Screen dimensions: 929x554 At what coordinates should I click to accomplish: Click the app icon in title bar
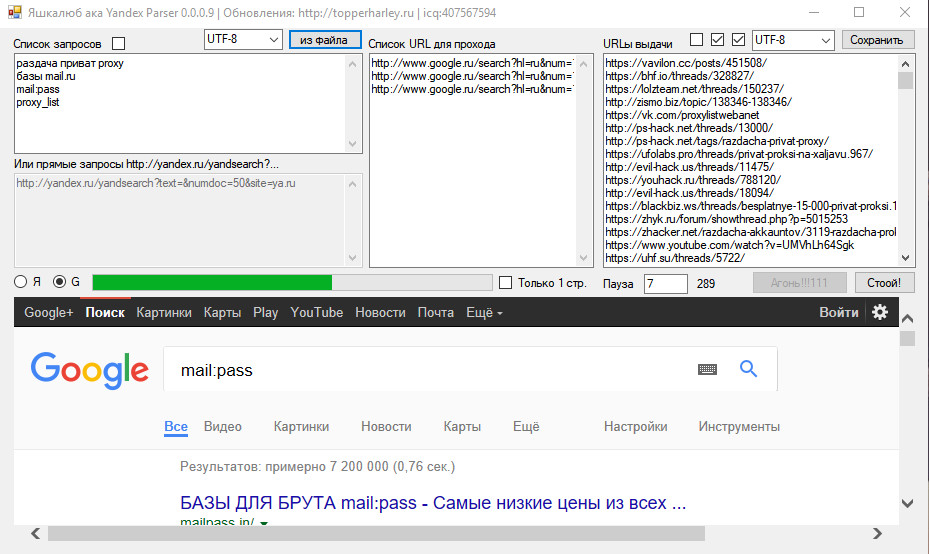[14, 12]
